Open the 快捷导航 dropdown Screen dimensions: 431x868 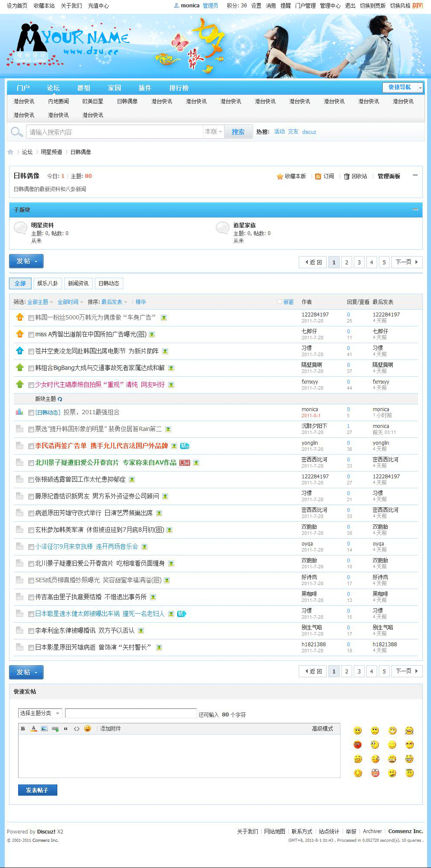point(403,87)
